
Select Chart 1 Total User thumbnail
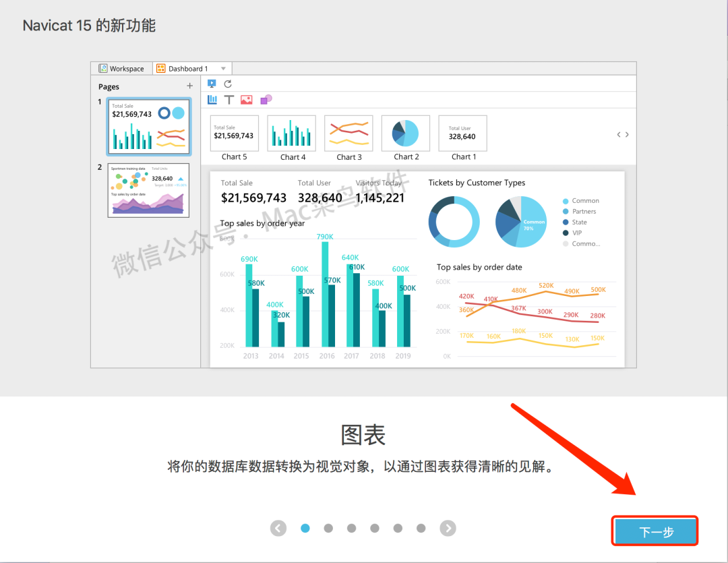[x=463, y=134]
